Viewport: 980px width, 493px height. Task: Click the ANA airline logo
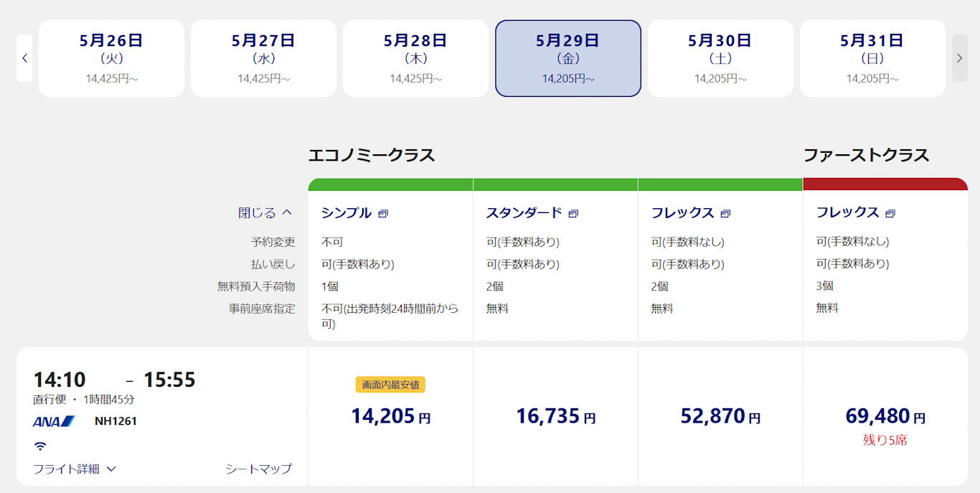pos(54,421)
